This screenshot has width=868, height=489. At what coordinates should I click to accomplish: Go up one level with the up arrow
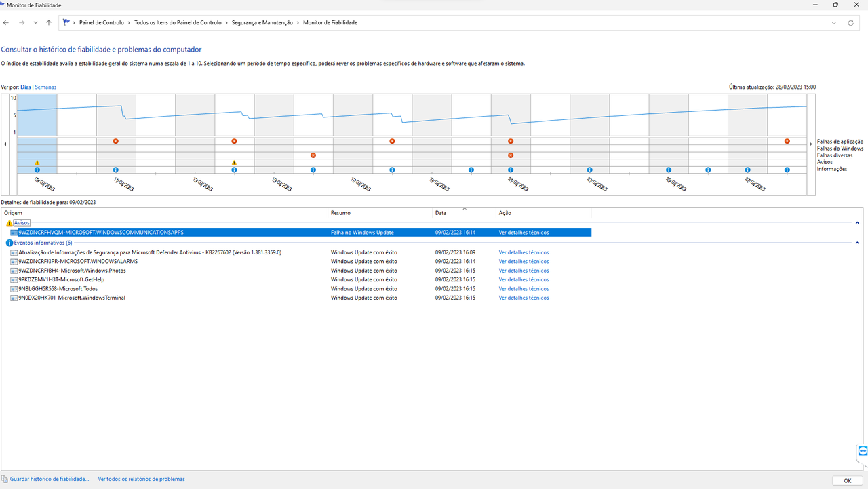click(48, 22)
